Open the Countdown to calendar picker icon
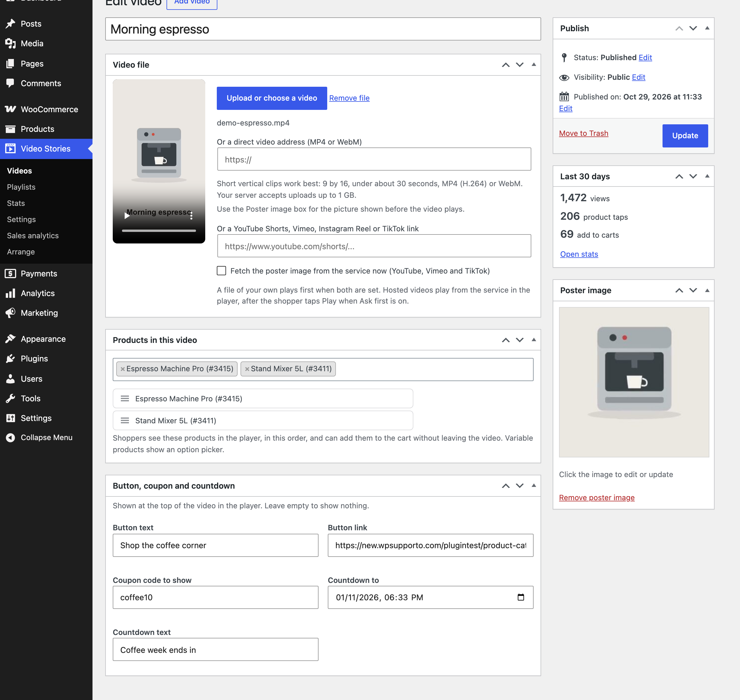 [x=521, y=597]
